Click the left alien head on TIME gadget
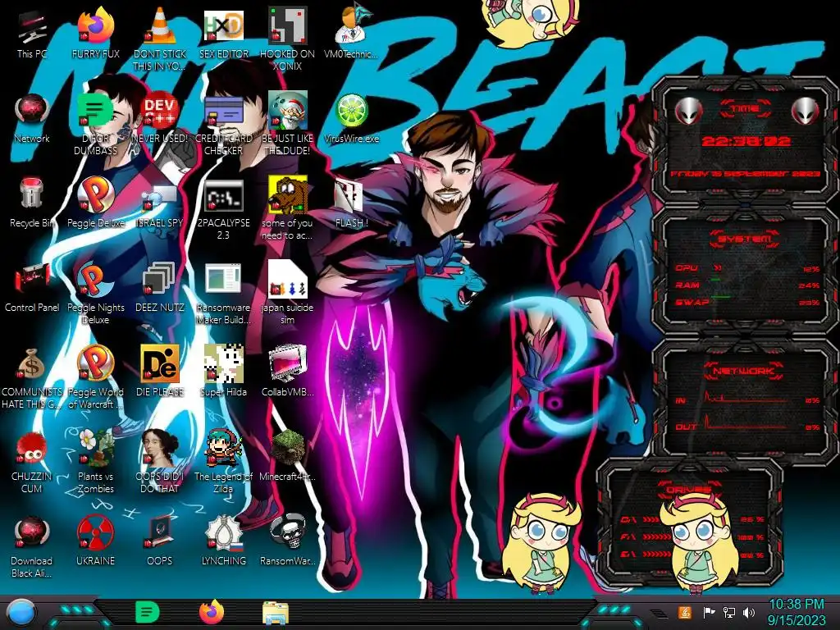 point(687,112)
